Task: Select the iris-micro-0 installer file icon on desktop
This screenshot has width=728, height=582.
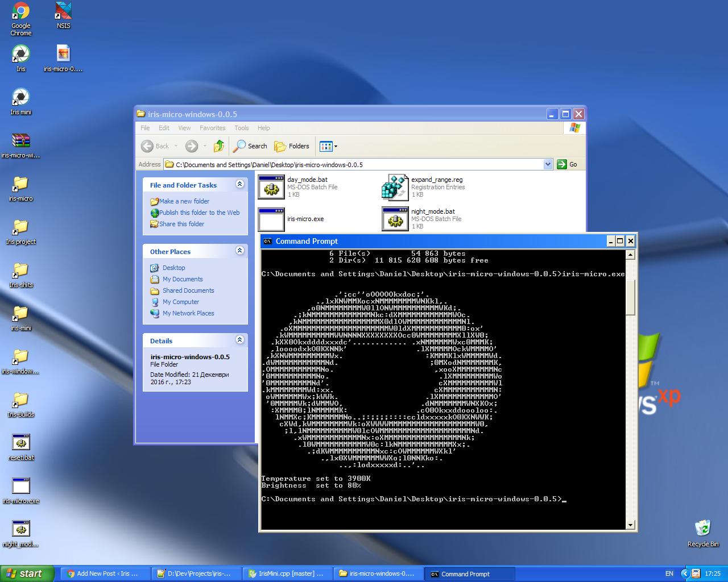Action: [x=63, y=59]
